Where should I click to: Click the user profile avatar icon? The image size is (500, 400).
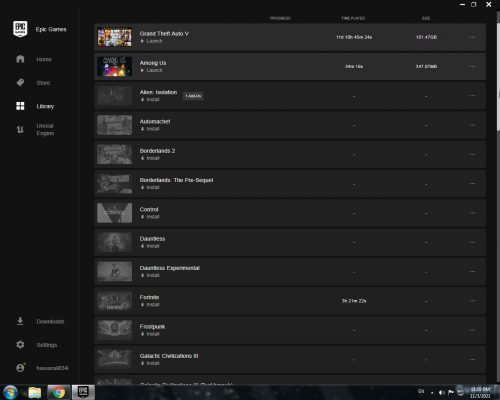[x=20, y=368]
